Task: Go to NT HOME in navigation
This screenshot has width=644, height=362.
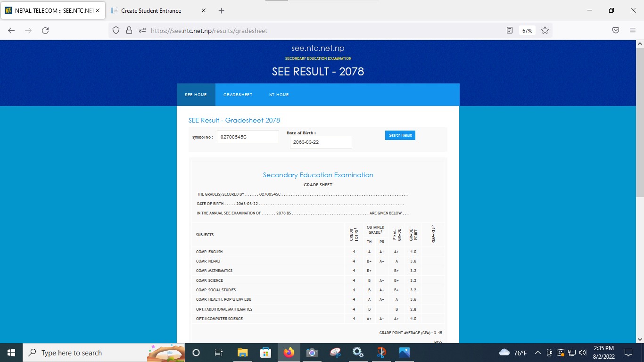Action: [279, 95]
